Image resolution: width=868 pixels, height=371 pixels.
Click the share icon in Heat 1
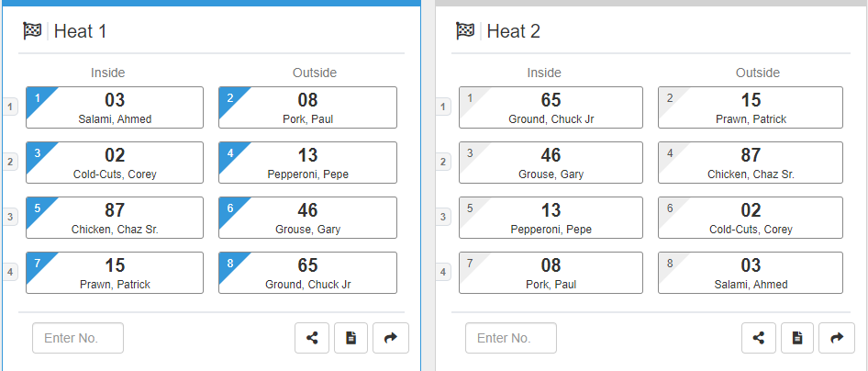[312, 338]
